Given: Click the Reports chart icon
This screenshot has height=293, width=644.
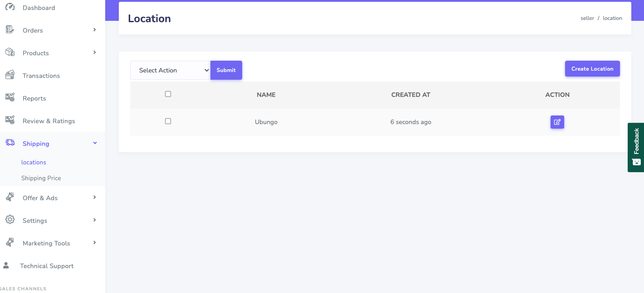Looking at the screenshot, I should pyautogui.click(x=10, y=98).
